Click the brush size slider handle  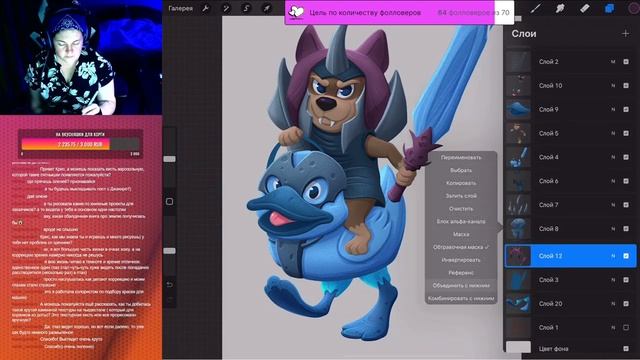click(x=170, y=159)
